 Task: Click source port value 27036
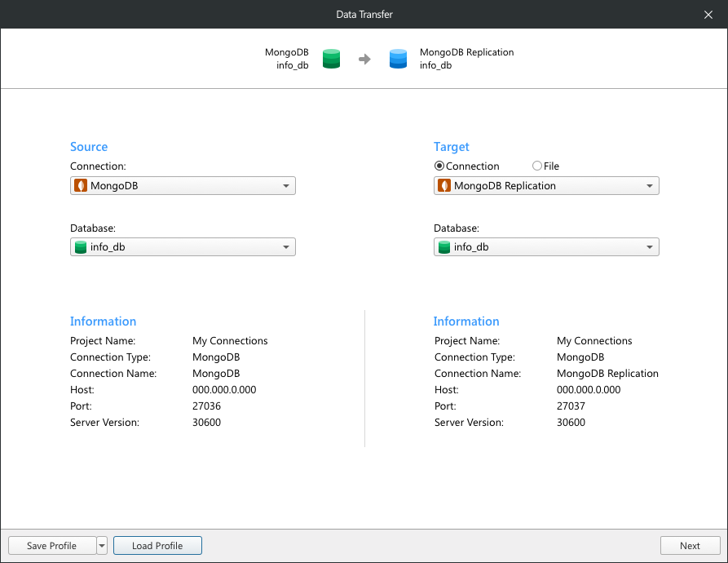[206, 406]
